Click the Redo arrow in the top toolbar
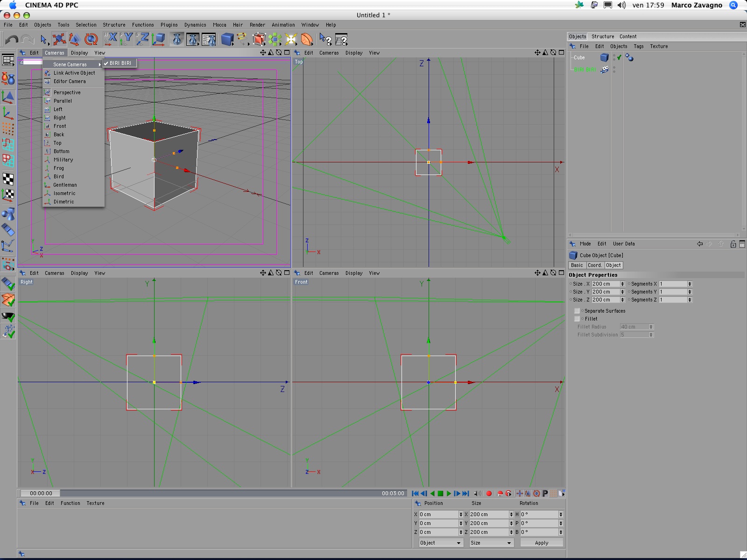Viewport: 747px width, 560px height. 28,39
